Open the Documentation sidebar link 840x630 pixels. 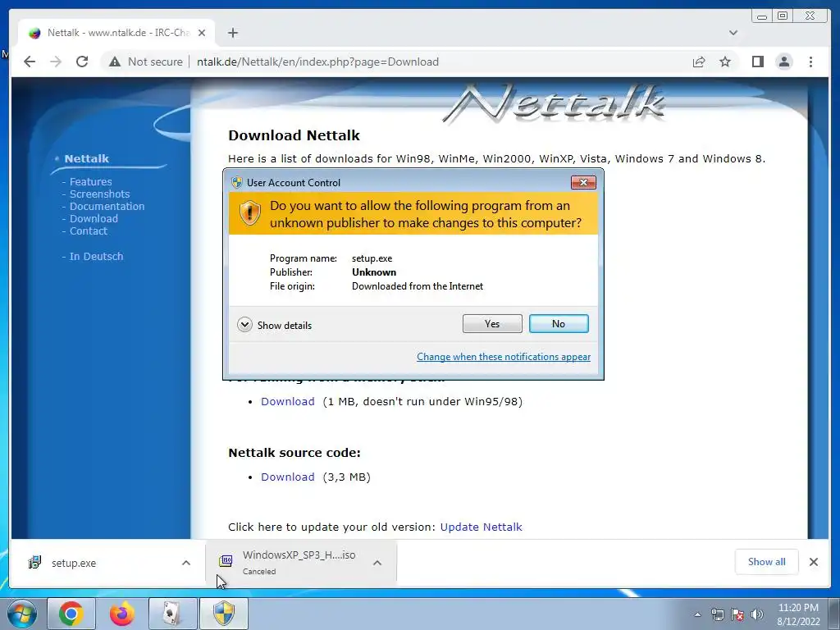(107, 206)
